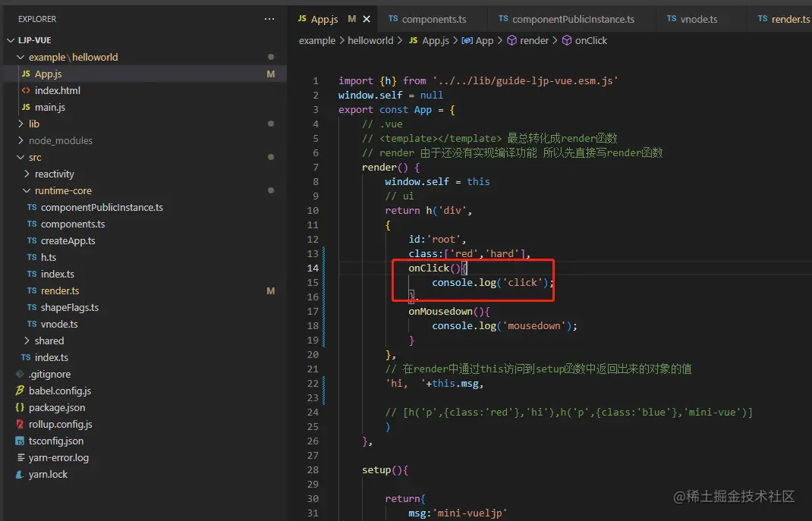Click the TS icon on vnode.ts tab

tap(672, 19)
